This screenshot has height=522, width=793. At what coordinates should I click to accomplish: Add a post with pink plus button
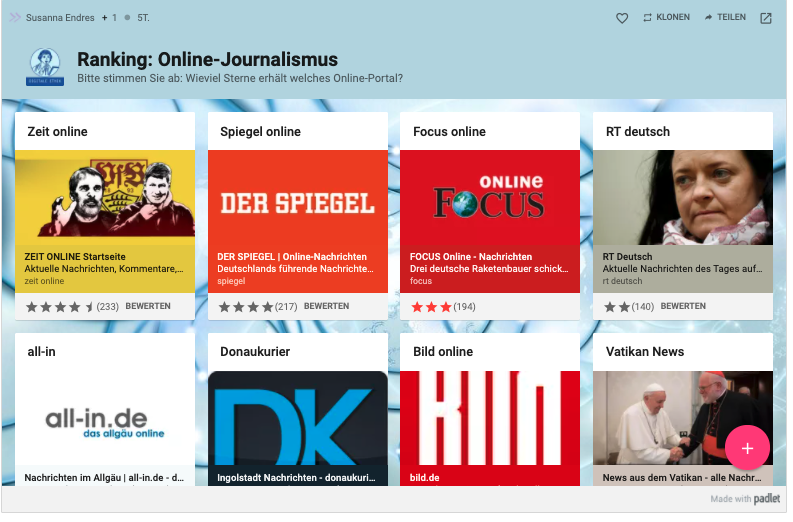747,448
